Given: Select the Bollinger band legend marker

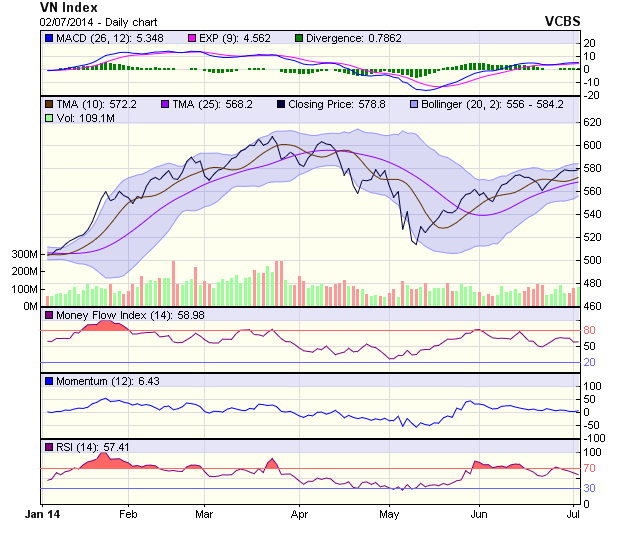Looking at the screenshot, I should click(412, 104).
